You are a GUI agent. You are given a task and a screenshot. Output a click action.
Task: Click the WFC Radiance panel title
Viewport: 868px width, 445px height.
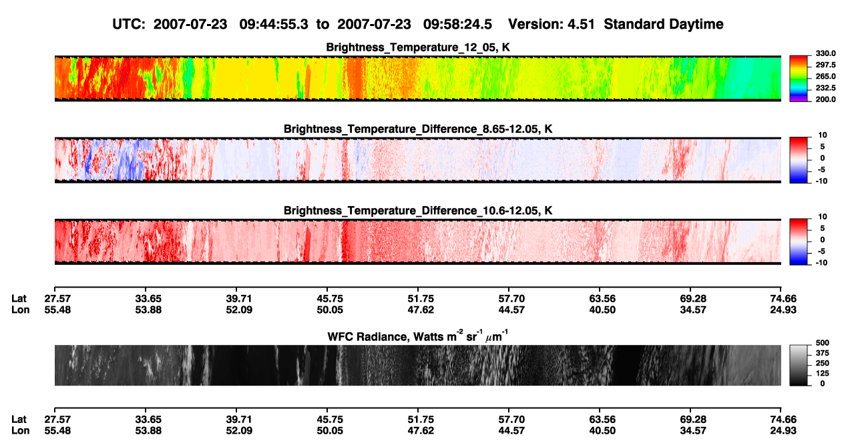pyautogui.click(x=418, y=336)
